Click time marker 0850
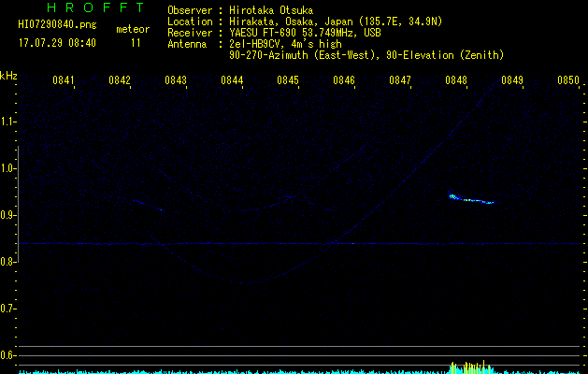Screen dimensions: 588x374 (x=568, y=80)
